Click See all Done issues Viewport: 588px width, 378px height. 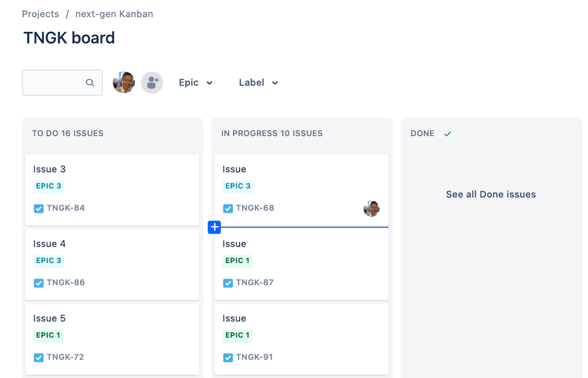click(x=490, y=194)
